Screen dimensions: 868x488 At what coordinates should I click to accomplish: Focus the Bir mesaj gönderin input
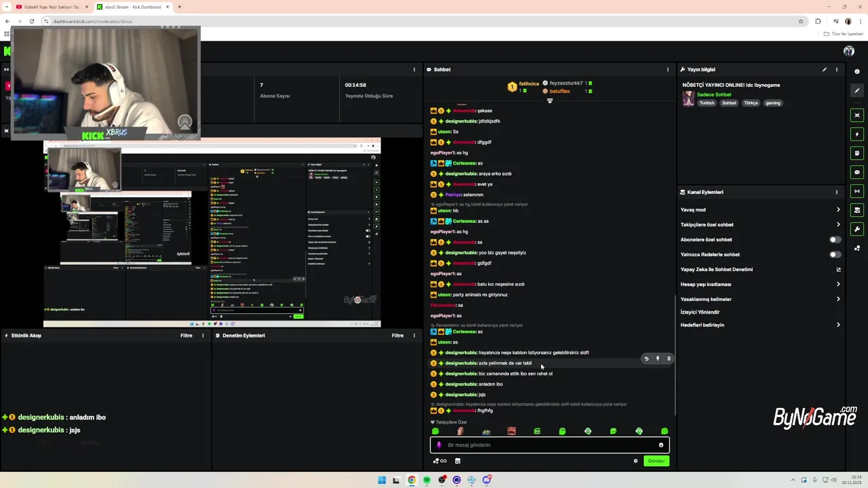point(550,445)
